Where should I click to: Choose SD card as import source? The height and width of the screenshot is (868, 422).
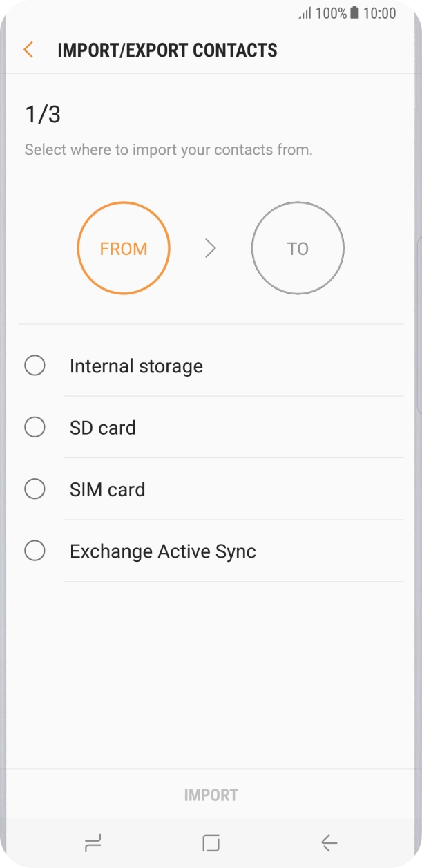tap(35, 427)
